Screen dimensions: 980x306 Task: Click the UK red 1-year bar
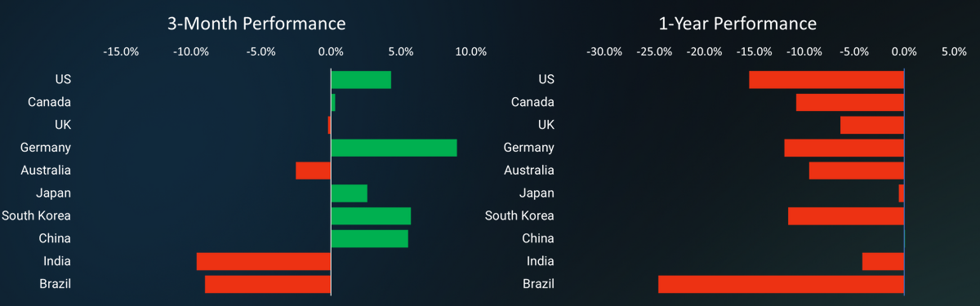click(x=872, y=125)
